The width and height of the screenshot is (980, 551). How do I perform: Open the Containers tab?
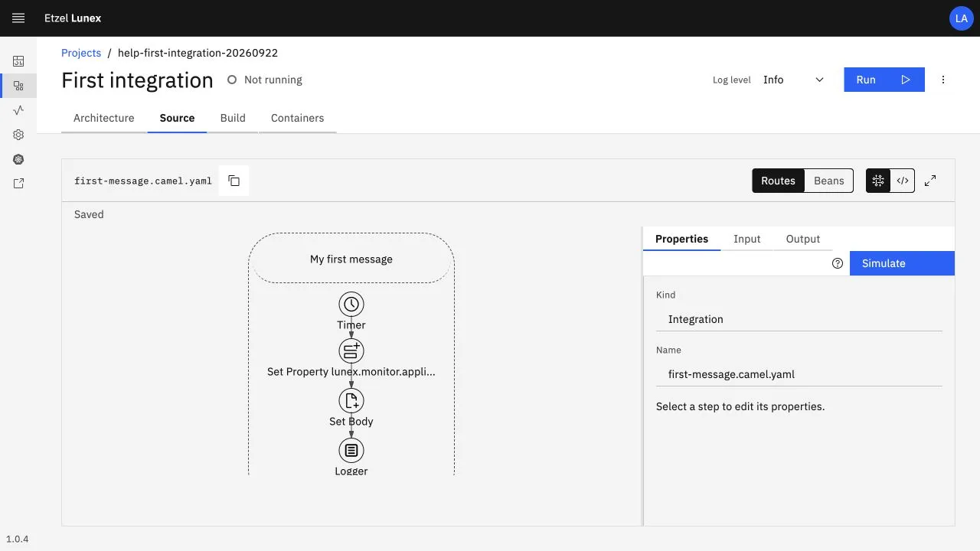tap(298, 118)
